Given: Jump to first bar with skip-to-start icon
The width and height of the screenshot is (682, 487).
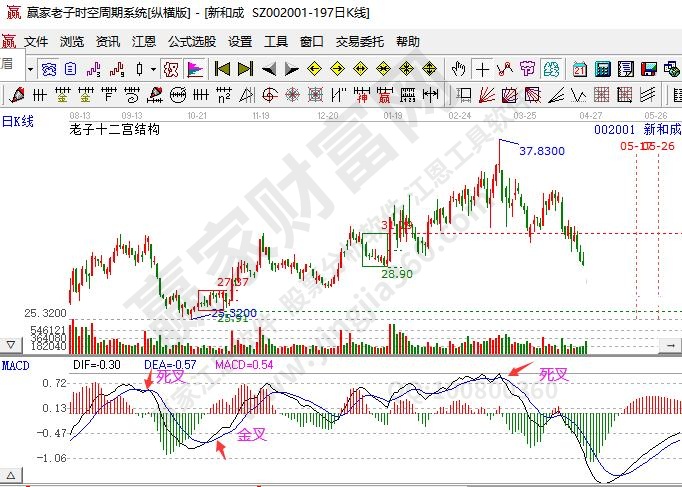Looking at the screenshot, I should point(222,69).
